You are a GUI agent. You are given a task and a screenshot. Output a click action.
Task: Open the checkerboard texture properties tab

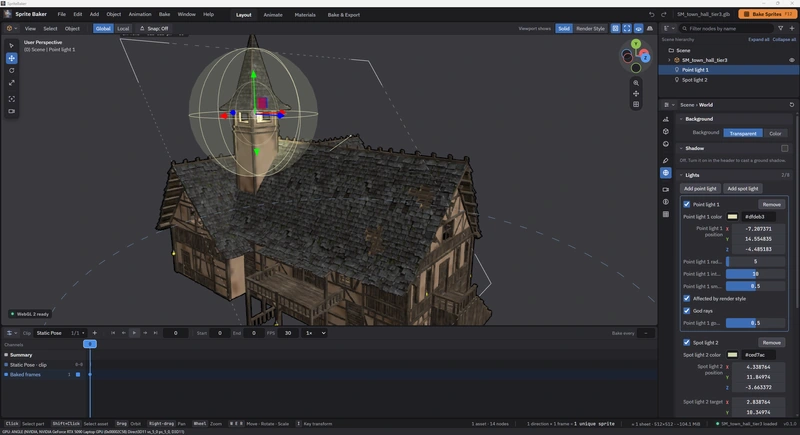[666, 214]
